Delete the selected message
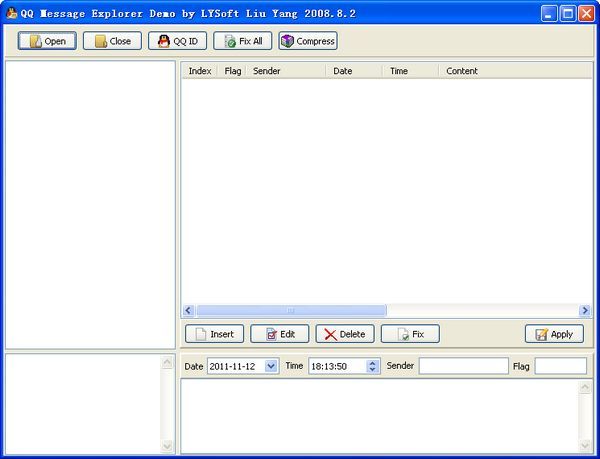The height and width of the screenshot is (459, 600). point(345,334)
